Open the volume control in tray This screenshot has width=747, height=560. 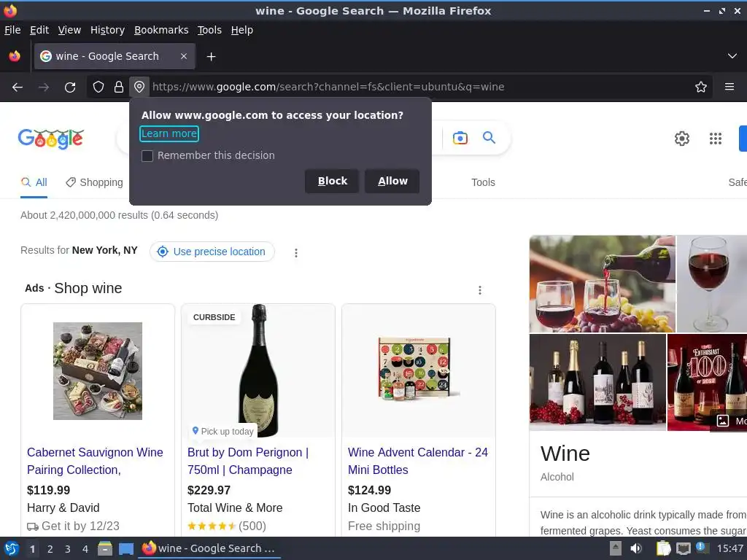click(x=636, y=548)
